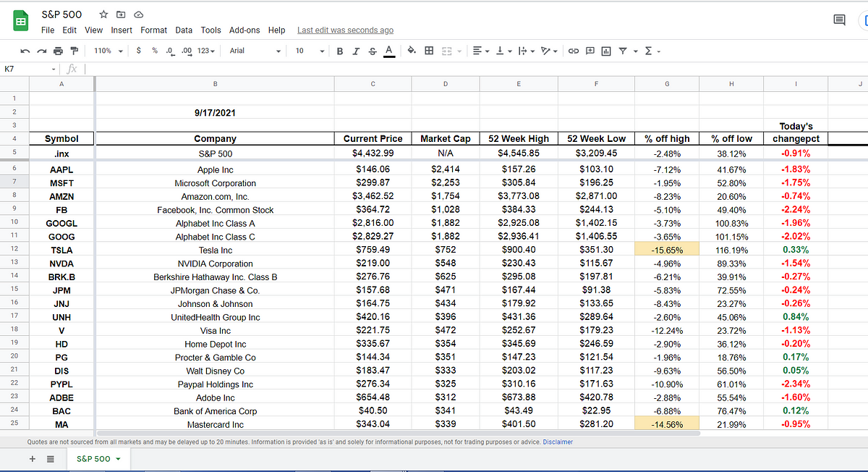
Task: Click the Merge cells icon
Action: [x=446, y=51]
